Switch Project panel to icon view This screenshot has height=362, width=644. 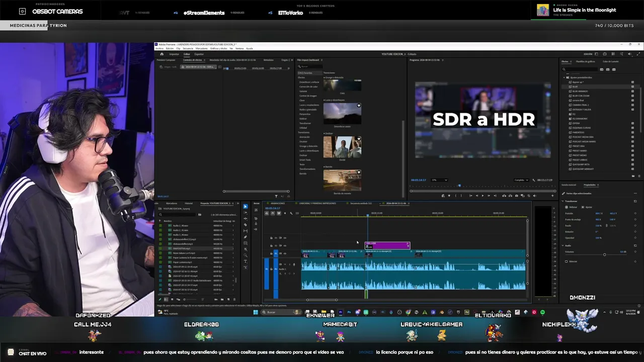pos(171,300)
